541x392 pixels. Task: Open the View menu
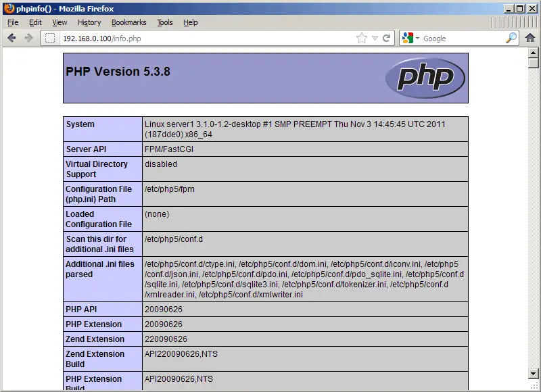(60, 22)
